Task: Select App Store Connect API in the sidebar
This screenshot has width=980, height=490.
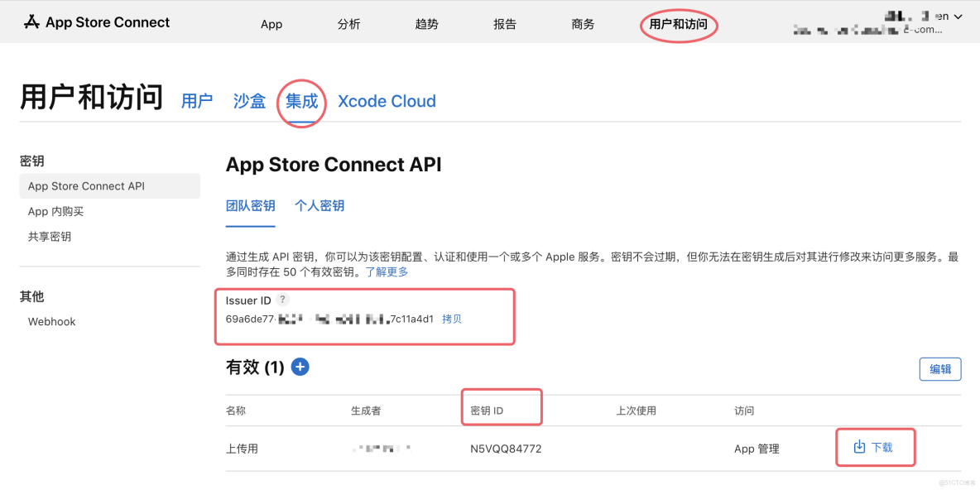Action: pos(89,185)
